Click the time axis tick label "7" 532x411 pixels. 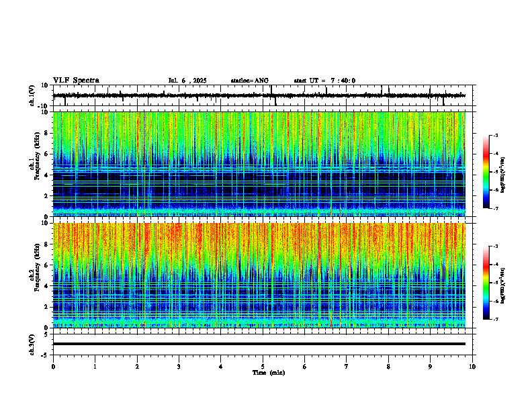(347, 367)
